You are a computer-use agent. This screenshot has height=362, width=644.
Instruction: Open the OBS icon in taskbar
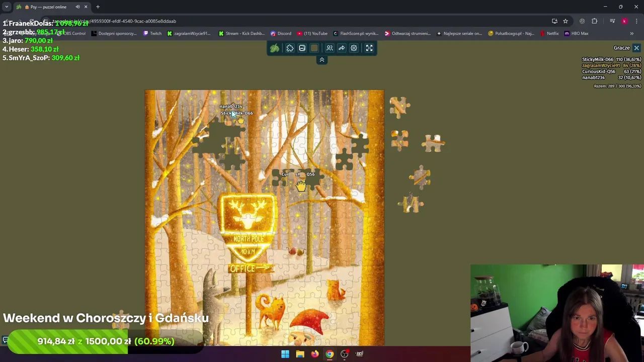345,354
